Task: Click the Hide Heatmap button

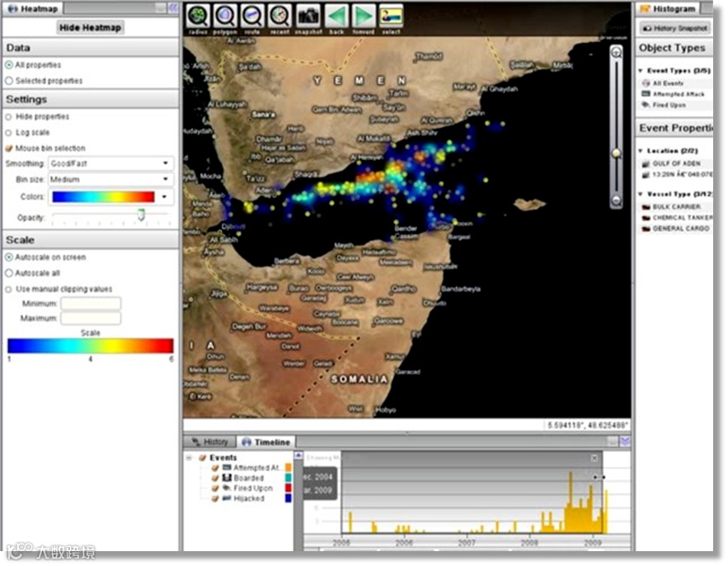Action: 90,27
